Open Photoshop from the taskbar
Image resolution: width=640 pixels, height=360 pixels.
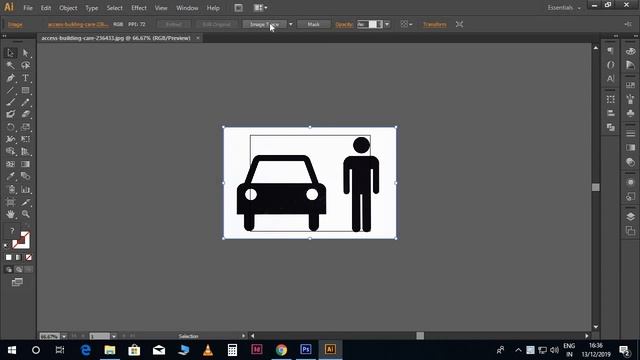tap(306, 350)
